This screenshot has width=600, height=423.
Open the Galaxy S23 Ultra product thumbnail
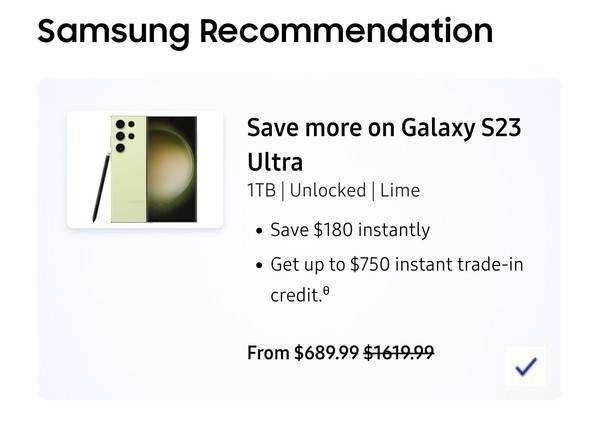145,170
